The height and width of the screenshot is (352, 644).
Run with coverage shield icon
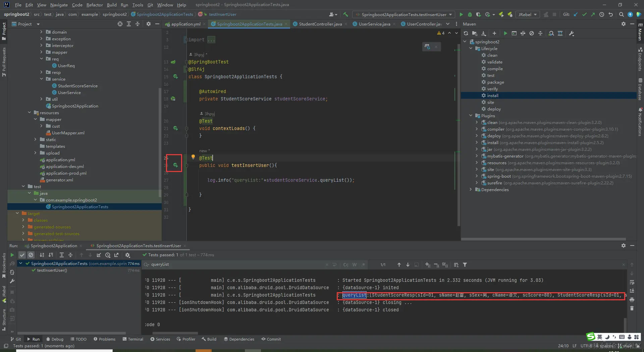(x=479, y=14)
